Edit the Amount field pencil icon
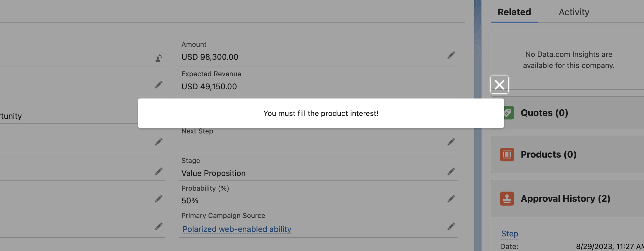Screen dimensions: 644x251 click(x=451, y=55)
